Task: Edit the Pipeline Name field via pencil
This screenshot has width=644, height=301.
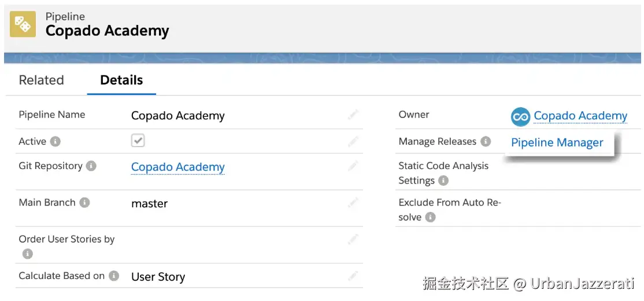Action: pos(353,115)
